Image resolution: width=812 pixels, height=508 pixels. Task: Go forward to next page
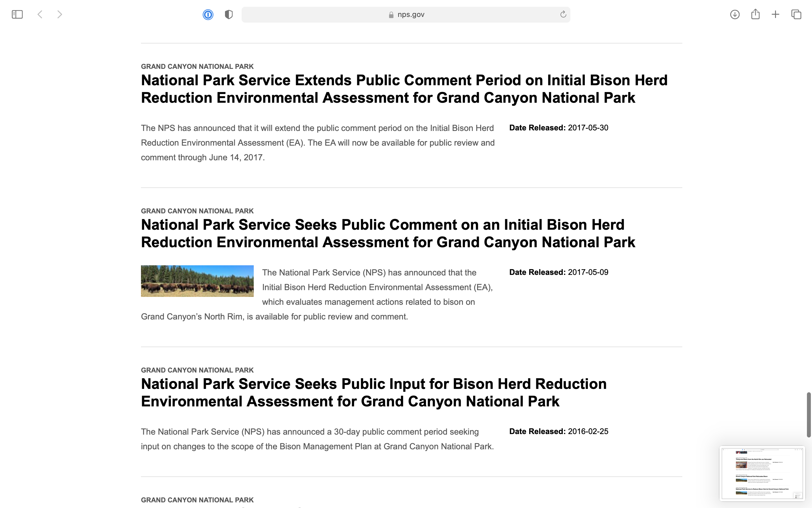tap(59, 14)
